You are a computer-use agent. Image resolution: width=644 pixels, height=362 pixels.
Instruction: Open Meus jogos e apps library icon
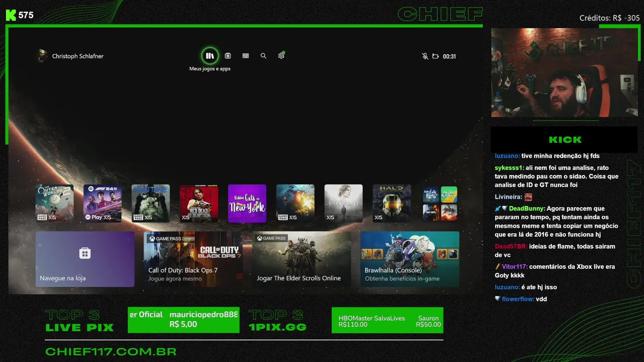point(210,56)
